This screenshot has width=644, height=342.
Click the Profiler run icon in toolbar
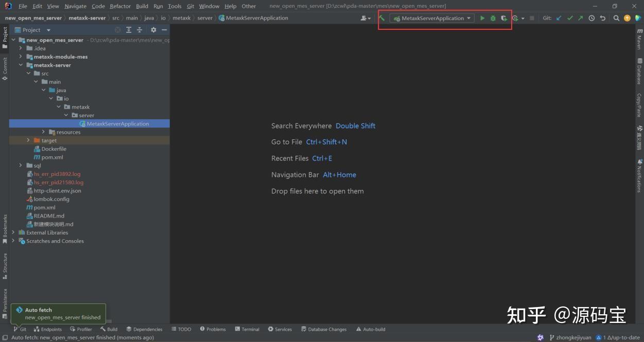click(515, 18)
